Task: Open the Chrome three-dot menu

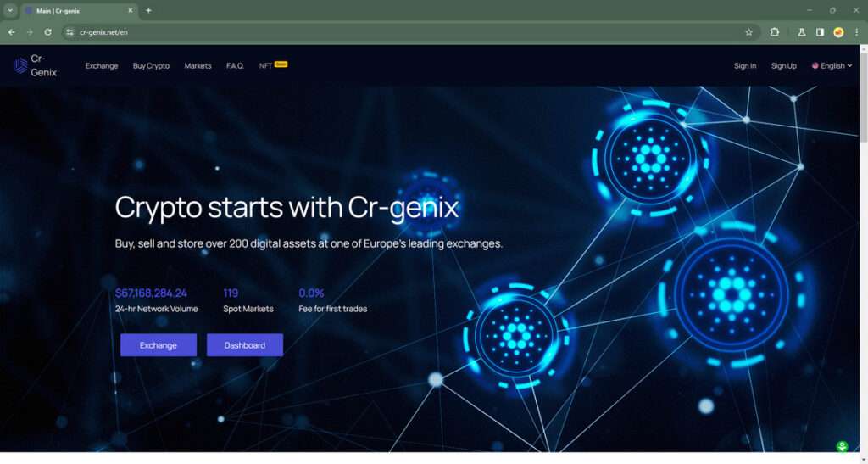Action: 856,33
